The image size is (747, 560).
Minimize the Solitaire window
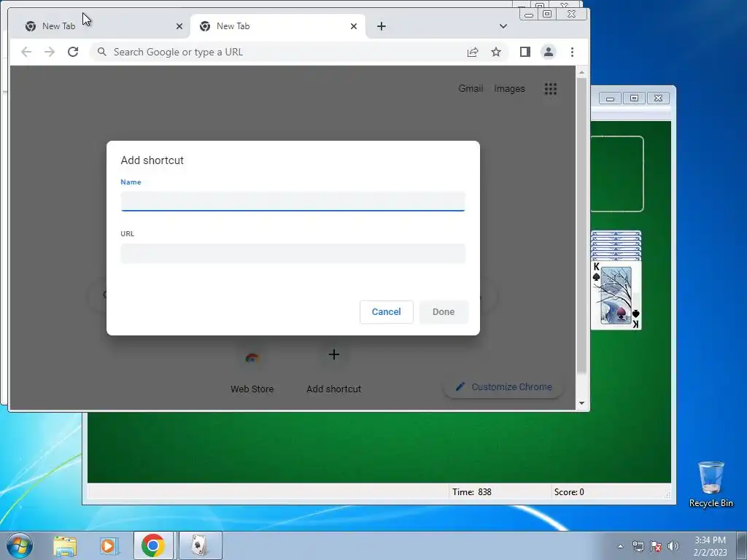610,98
